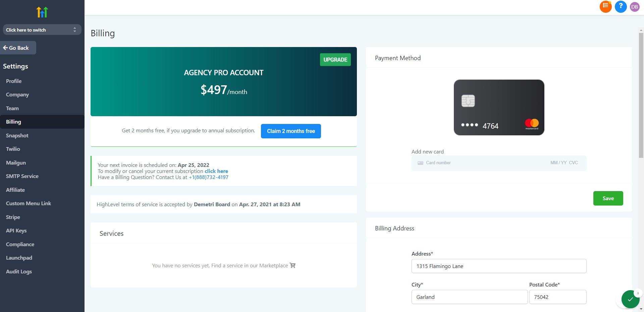Open Stripe settings
Screen dimensions: 644x312
pyautogui.click(x=13, y=217)
